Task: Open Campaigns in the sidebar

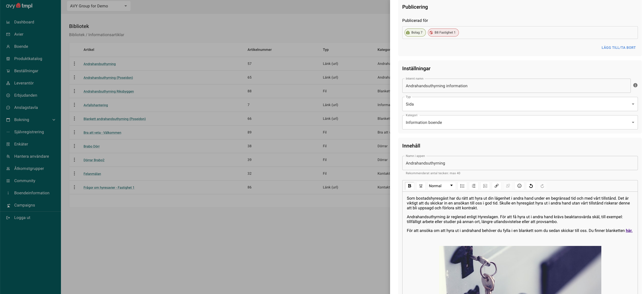Action: [30, 205]
